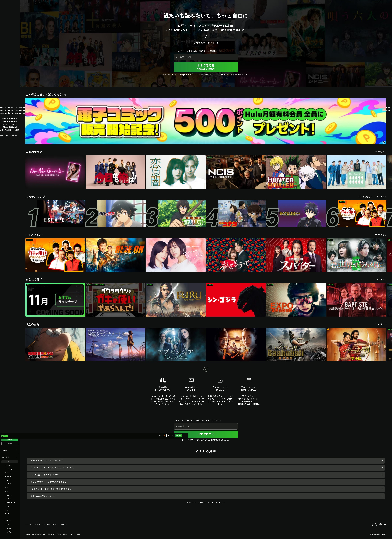Open Hulu's Instagram social icon
Screen dimensions: 392x539
[376, 524]
